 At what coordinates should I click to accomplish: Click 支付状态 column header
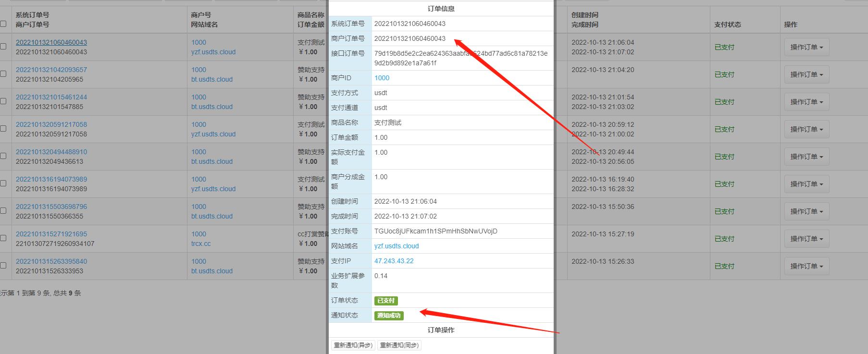(728, 24)
